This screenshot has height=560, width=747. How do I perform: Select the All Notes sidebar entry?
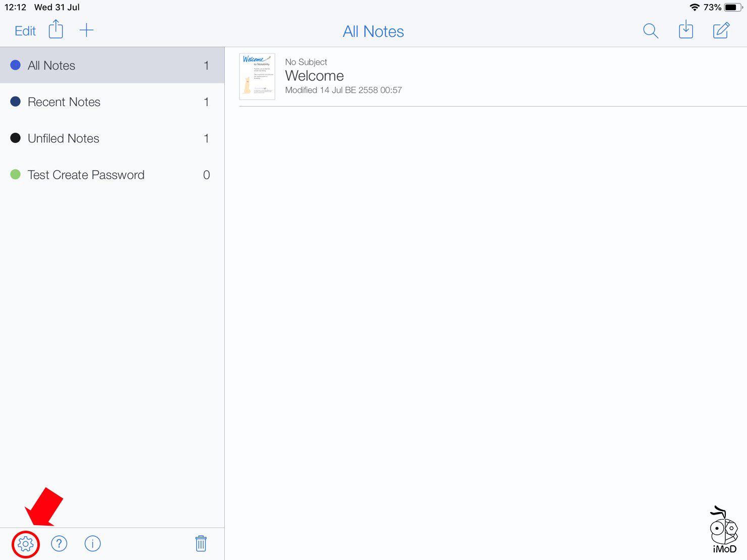[x=52, y=65]
